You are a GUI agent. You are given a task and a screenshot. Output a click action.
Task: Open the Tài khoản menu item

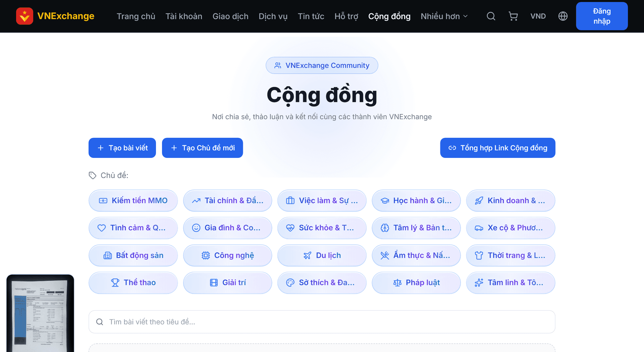tap(184, 16)
